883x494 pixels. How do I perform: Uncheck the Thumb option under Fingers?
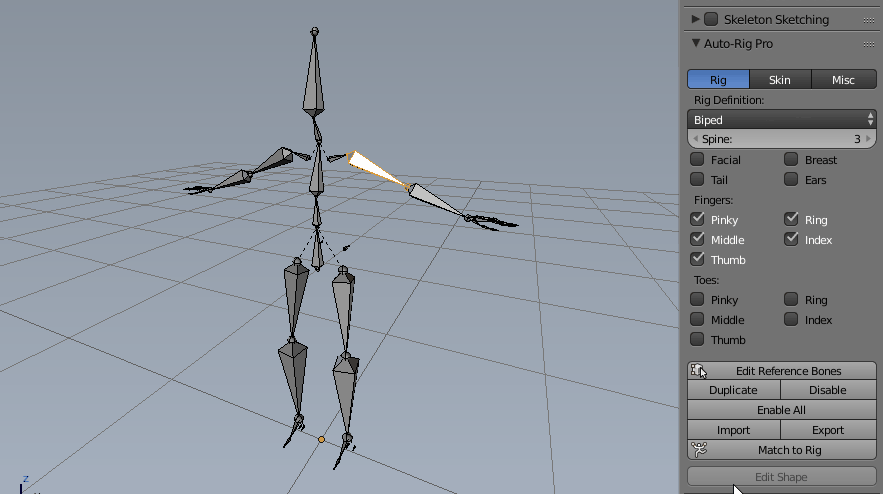point(697,260)
